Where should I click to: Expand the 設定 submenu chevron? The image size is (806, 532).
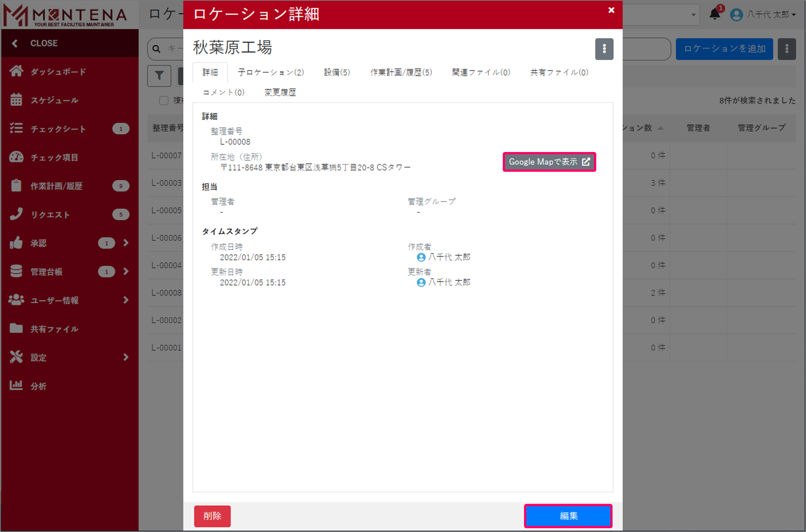click(x=126, y=357)
